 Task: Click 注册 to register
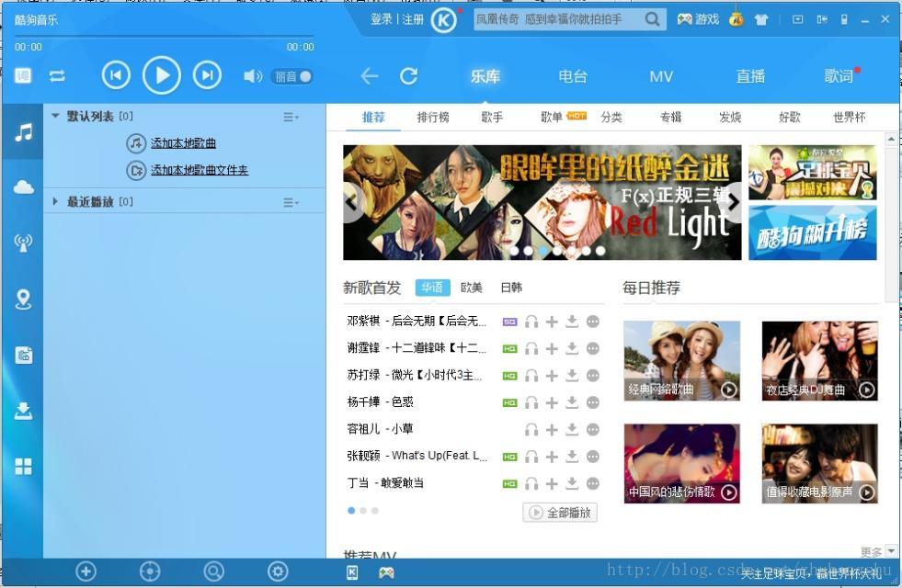pyautogui.click(x=413, y=19)
